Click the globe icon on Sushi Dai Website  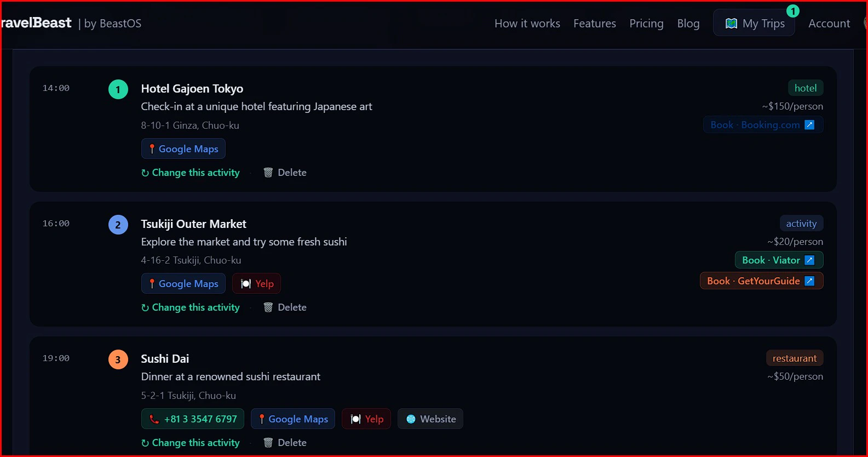pyautogui.click(x=411, y=419)
